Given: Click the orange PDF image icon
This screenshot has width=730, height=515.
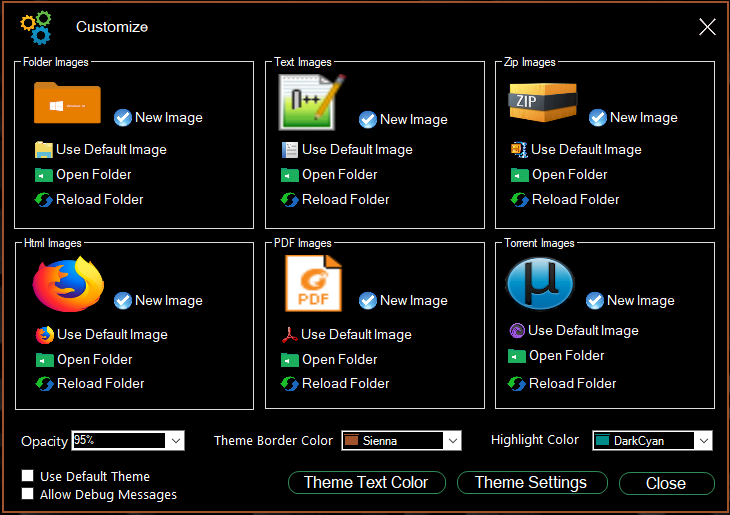Looking at the screenshot, I should (x=313, y=284).
